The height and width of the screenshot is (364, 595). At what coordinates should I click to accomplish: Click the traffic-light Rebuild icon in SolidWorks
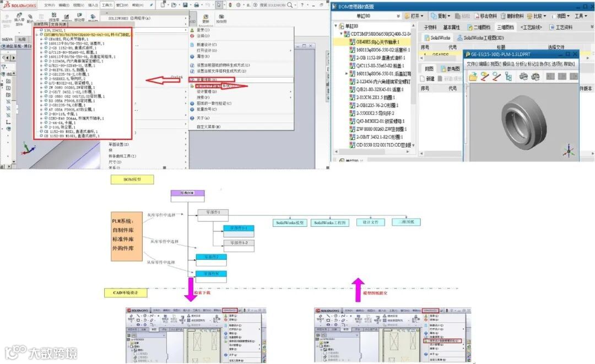pos(230,5)
